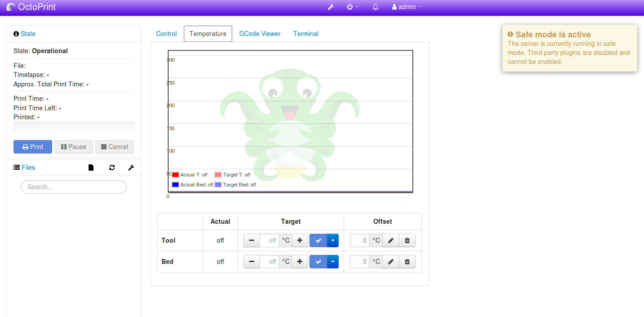The width and height of the screenshot is (644, 317).
Task: Increase Bed target temperature
Action: (x=300, y=262)
